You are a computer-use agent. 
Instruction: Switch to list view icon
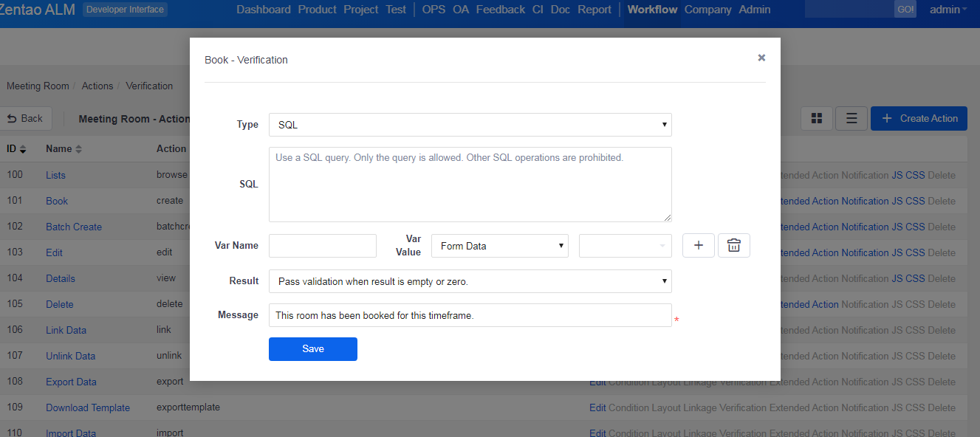click(851, 119)
